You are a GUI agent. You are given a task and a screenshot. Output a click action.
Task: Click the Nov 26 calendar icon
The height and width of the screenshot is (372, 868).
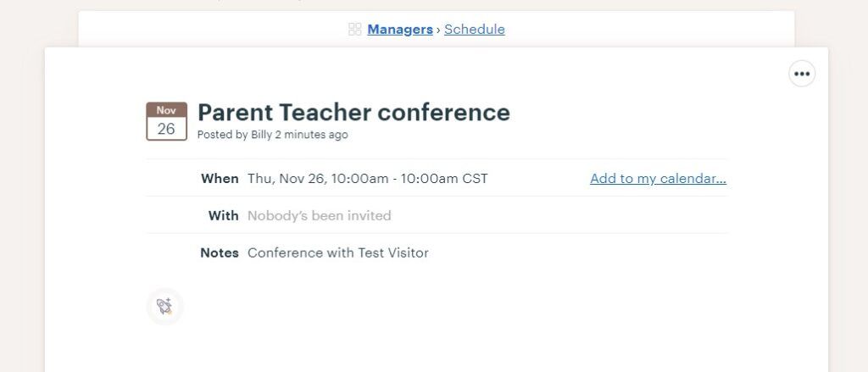167,121
